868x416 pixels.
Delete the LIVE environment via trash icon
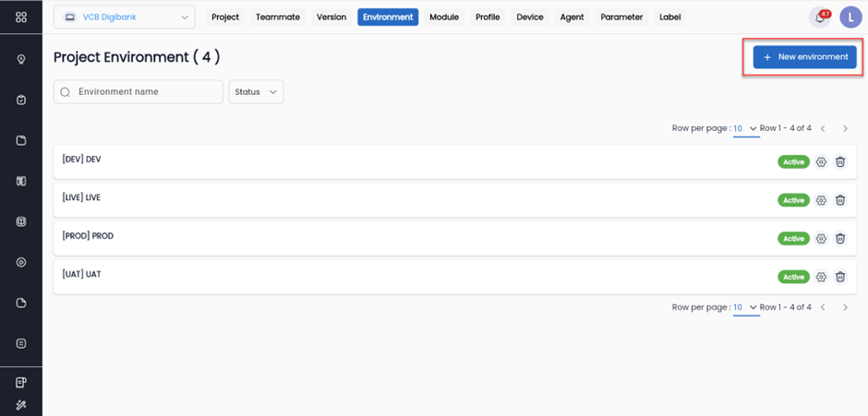[840, 200]
